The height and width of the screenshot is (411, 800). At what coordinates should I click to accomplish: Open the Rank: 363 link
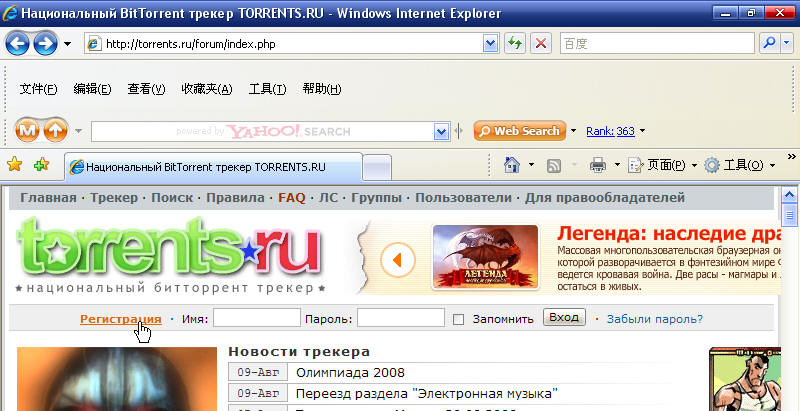point(610,131)
